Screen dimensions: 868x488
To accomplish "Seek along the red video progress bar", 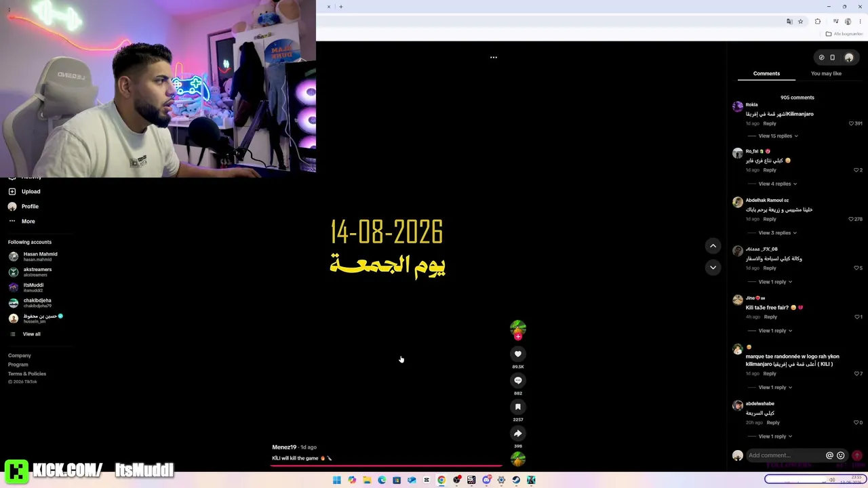I will tap(387, 466).
